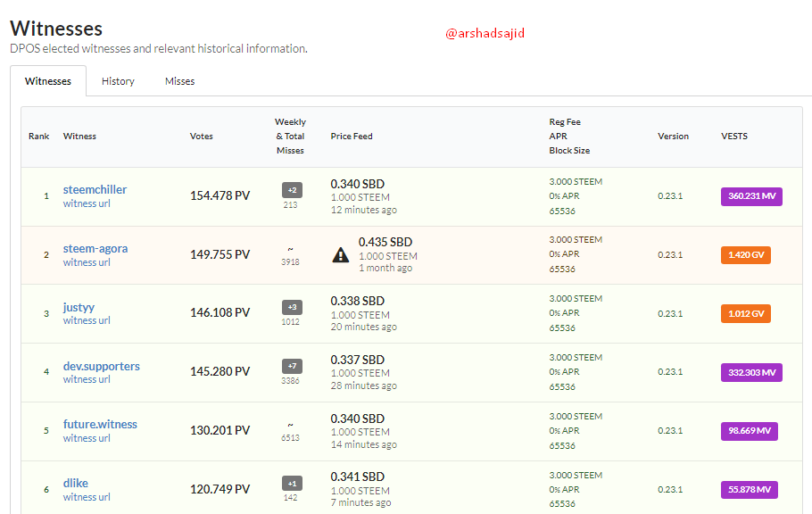Open the justyy witness profile
The height and width of the screenshot is (514, 812).
pyautogui.click(x=79, y=307)
